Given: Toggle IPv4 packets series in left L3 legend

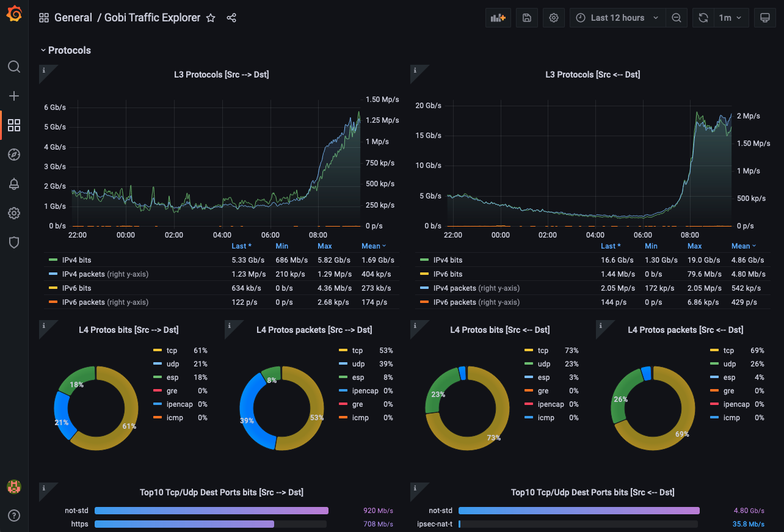Looking at the screenshot, I should pos(105,274).
